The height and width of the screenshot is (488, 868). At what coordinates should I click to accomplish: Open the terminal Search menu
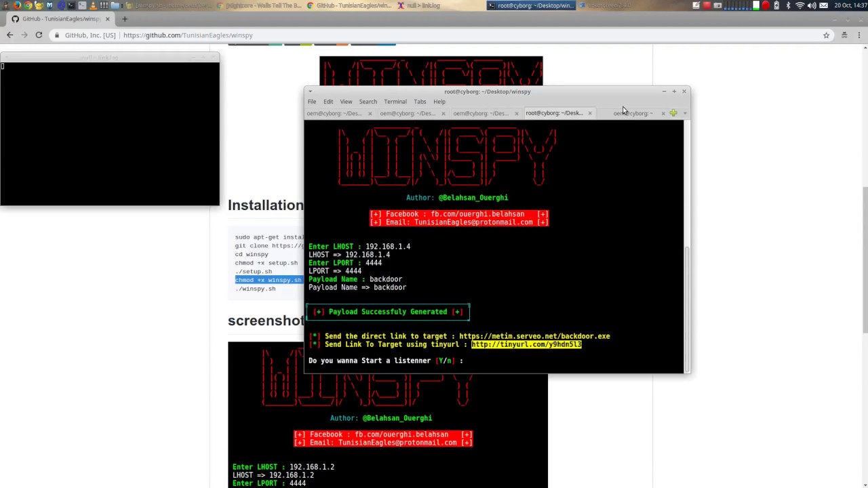click(368, 102)
